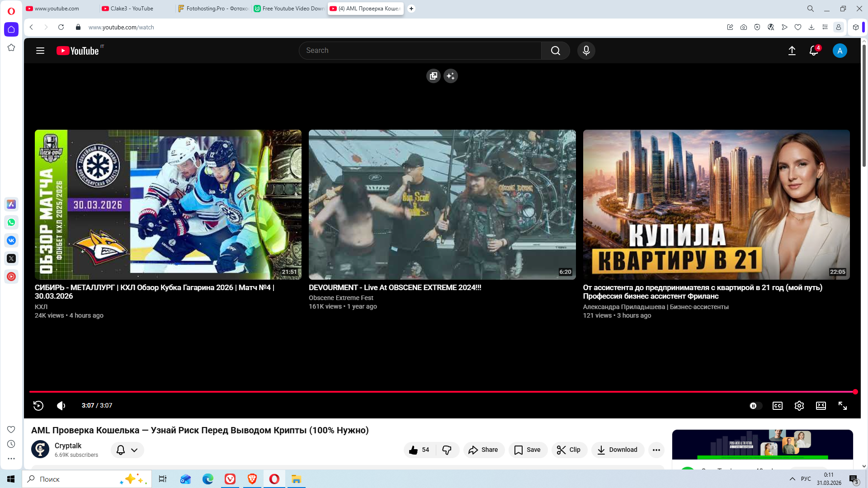Toggle theater mode in player
The height and width of the screenshot is (488, 868).
click(821, 406)
